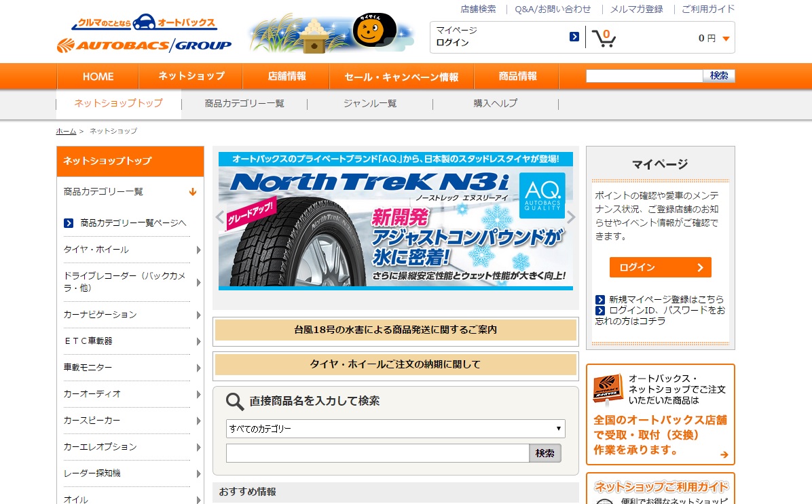812x504 pixels.
Task: Open the メルマガ登録 link
Action: 636,9
